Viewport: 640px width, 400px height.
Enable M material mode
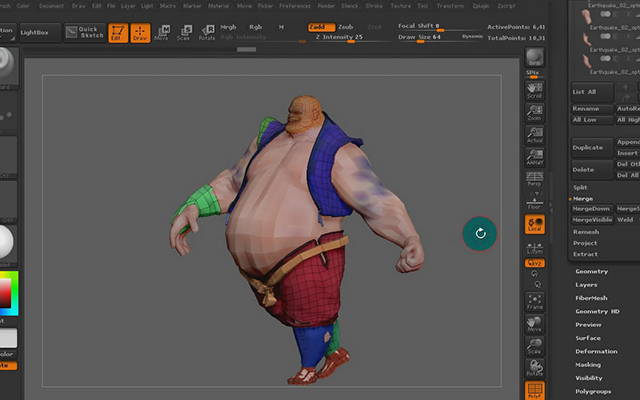281,27
